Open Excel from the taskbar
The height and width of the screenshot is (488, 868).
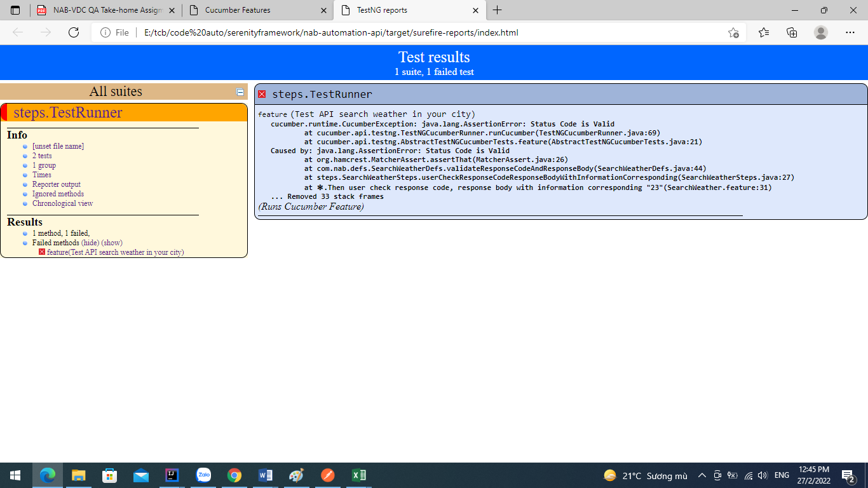(x=359, y=475)
